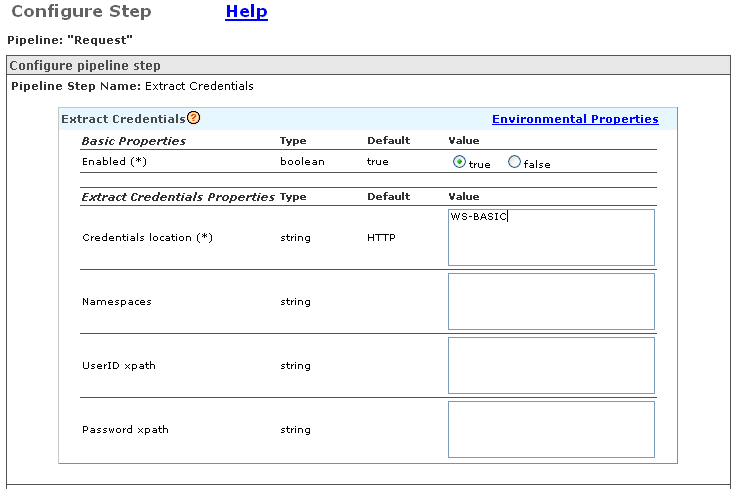
Task: Open Environmental Properties link
Action: pyautogui.click(x=575, y=119)
